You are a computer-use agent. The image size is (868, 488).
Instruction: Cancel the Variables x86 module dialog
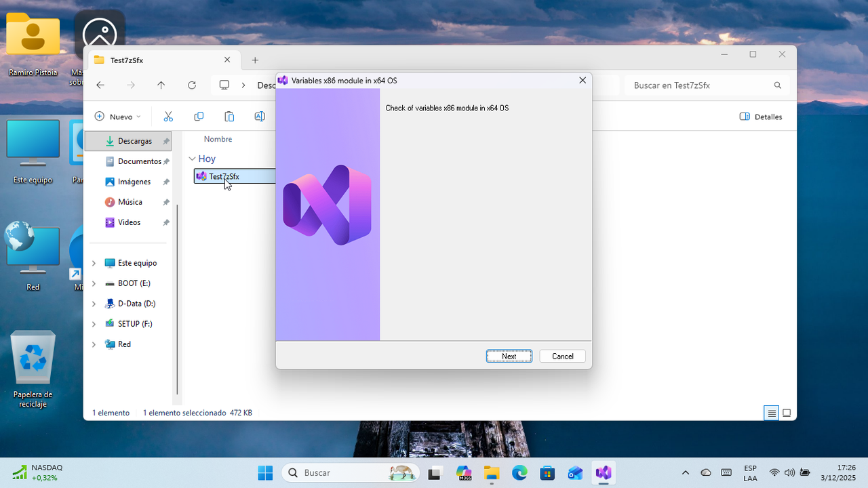pyautogui.click(x=562, y=356)
